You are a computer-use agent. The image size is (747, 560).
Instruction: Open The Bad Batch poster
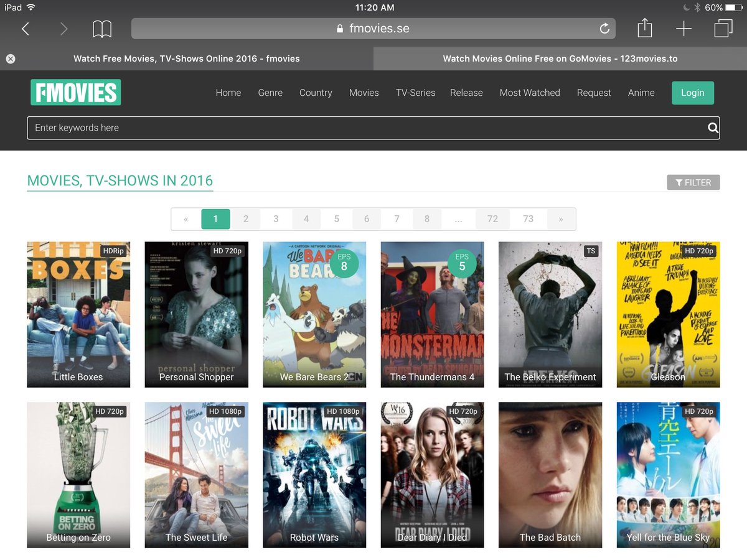click(550, 475)
